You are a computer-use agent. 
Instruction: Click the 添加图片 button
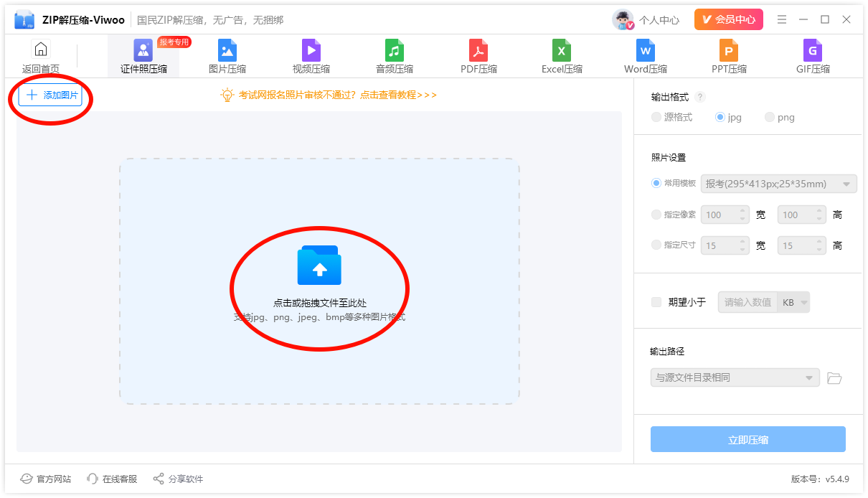(52, 95)
